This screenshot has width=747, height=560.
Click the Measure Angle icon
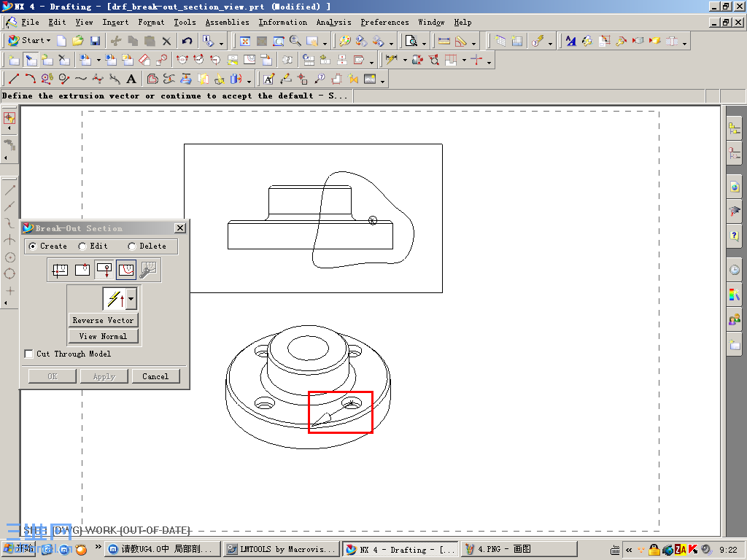[x=461, y=41]
